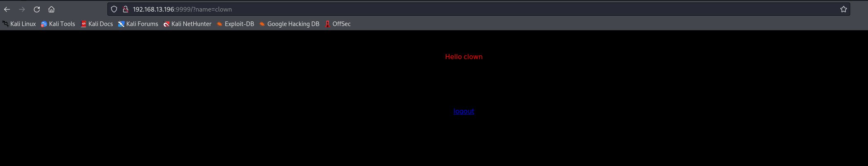The height and width of the screenshot is (166, 868).
Task: Click the forward navigation arrow
Action: tap(22, 9)
